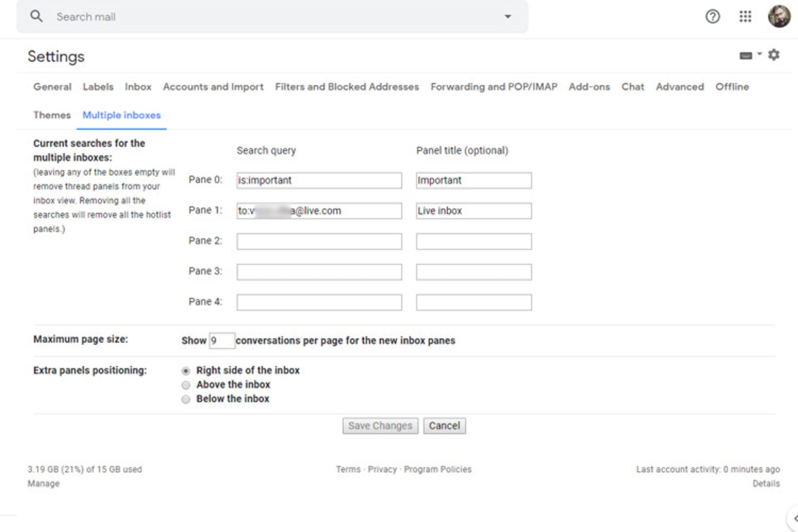
Task: Click the search magnifier icon
Action: (37, 17)
